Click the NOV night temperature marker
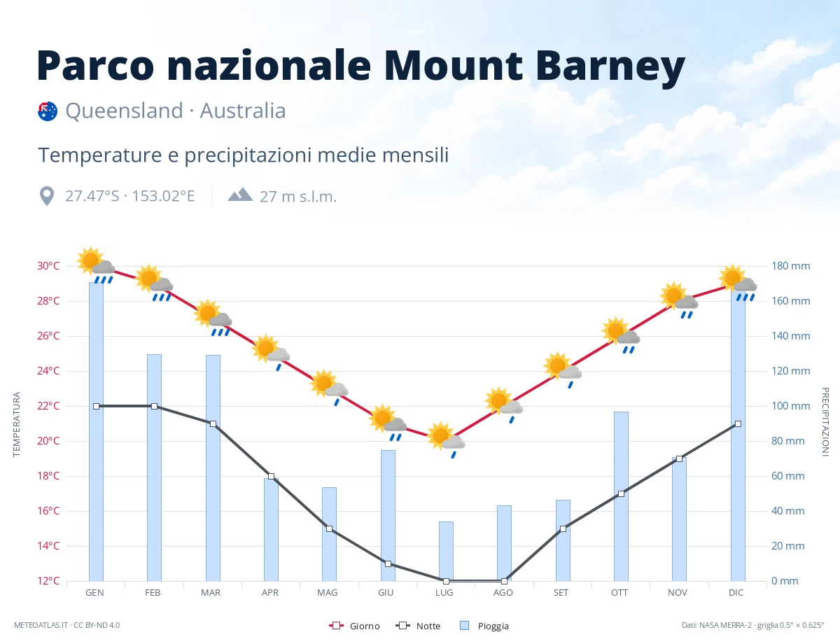 [679, 458]
